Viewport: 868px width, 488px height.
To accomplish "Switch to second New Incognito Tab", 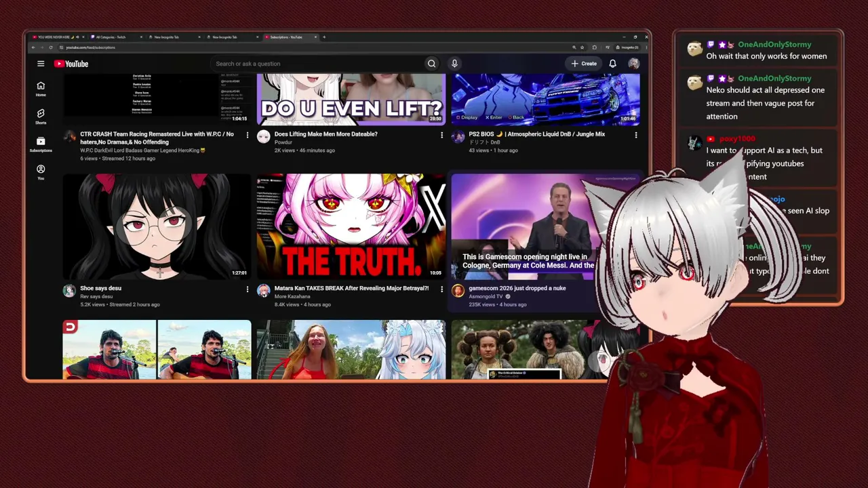I will coord(233,37).
